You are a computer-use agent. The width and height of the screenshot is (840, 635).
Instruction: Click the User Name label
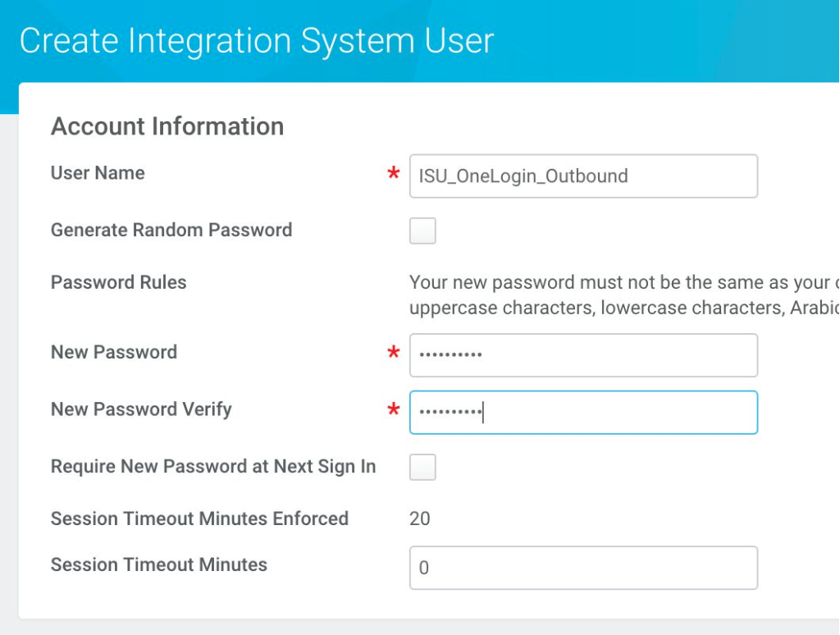coord(97,173)
